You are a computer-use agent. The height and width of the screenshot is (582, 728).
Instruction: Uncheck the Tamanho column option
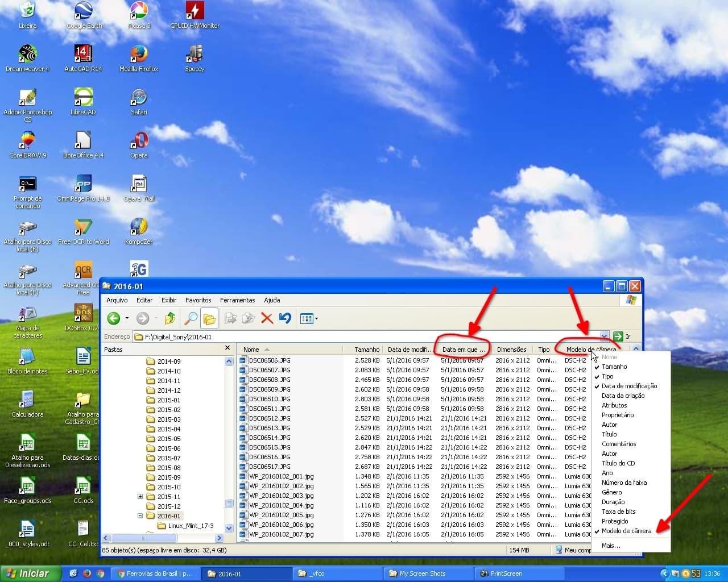(x=614, y=367)
